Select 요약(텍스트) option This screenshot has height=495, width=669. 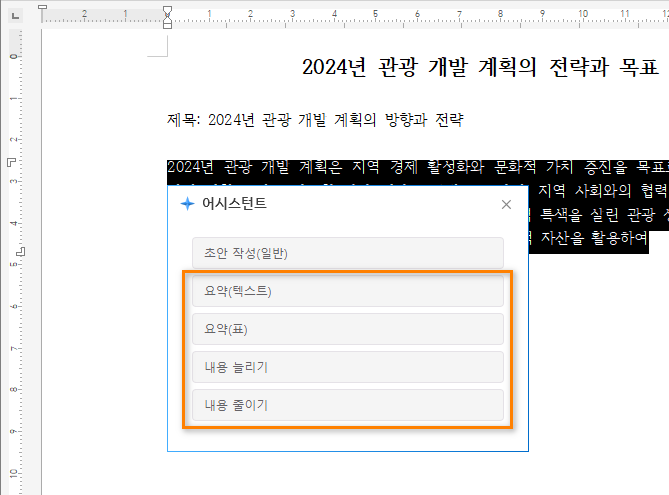tap(348, 291)
